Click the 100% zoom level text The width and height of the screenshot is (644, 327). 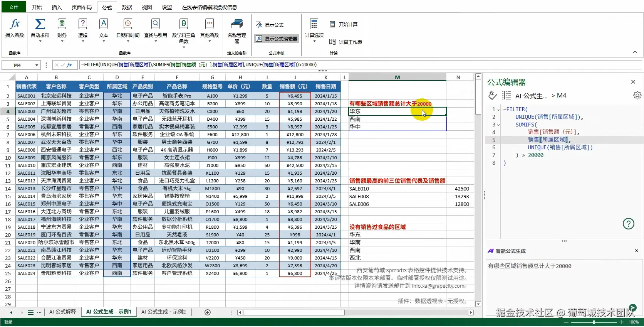click(x=634, y=322)
